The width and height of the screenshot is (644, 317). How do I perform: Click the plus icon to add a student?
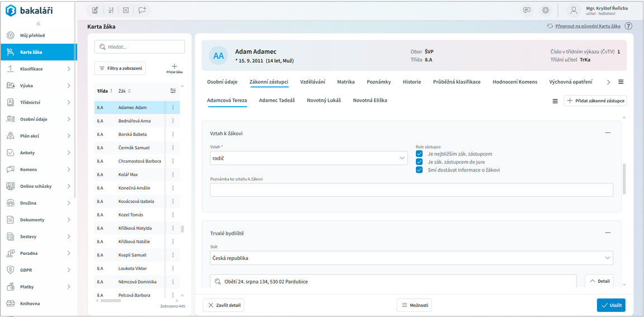coord(174,67)
